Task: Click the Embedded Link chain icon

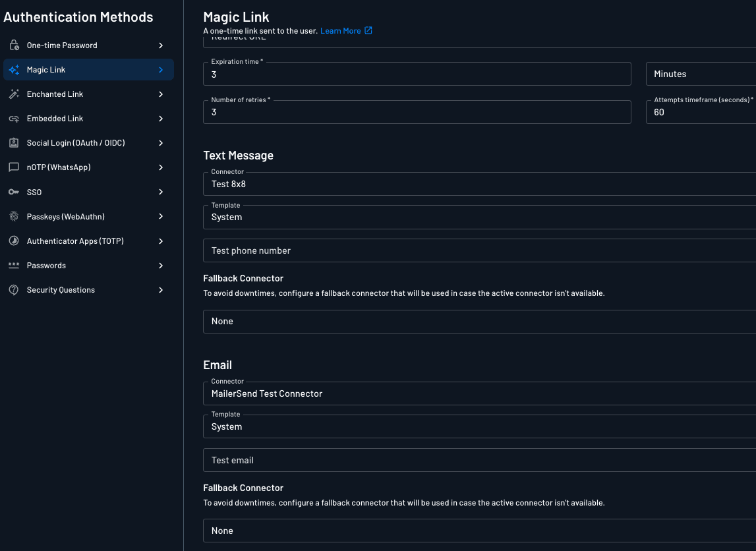Action: coord(14,119)
